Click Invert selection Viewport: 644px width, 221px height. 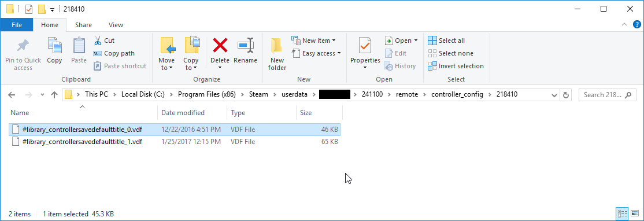point(456,66)
